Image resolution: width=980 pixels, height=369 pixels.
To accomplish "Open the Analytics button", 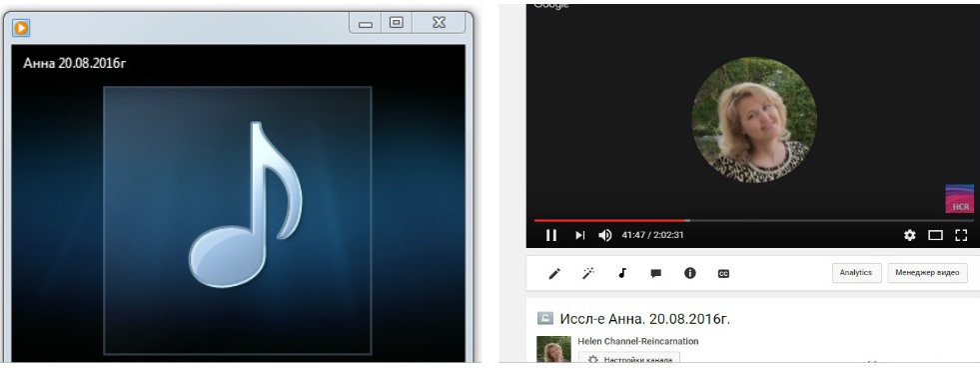I will 856,273.
